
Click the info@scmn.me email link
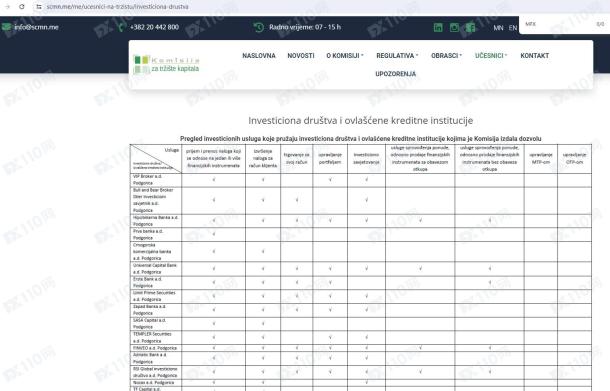[36, 27]
